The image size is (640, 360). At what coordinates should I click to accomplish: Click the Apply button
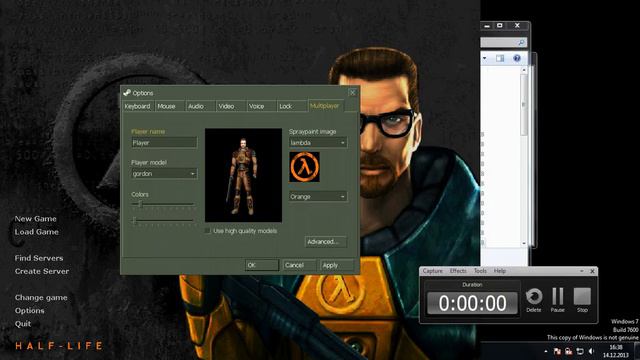337,265
